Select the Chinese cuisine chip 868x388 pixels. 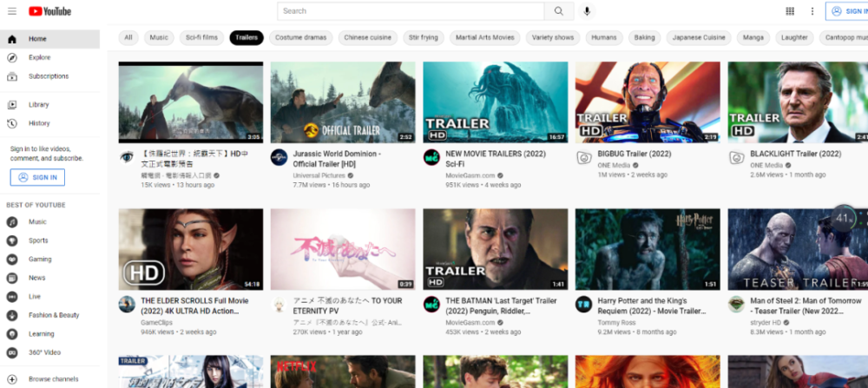pyautogui.click(x=367, y=37)
